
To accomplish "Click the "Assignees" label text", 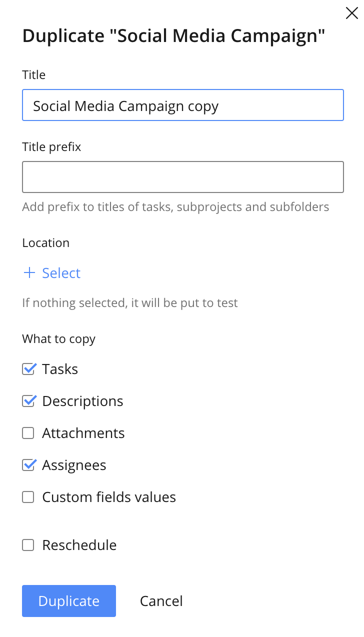I will coord(74,465).
